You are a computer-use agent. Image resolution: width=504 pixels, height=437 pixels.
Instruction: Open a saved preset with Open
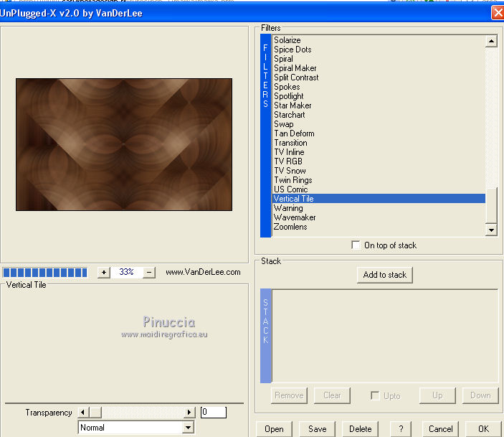click(274, 429)
